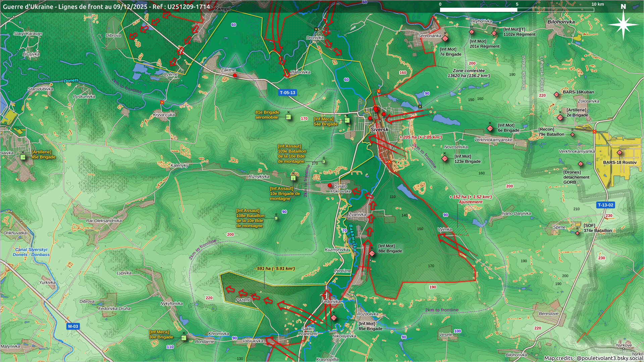Select the 45e Brigade artillery green icon
Viewport: 644px width, 362px height.
[23, 157]
